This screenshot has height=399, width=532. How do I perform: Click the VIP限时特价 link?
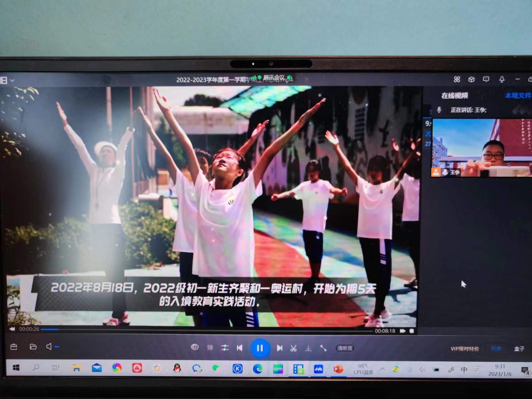tap(464, 349)
